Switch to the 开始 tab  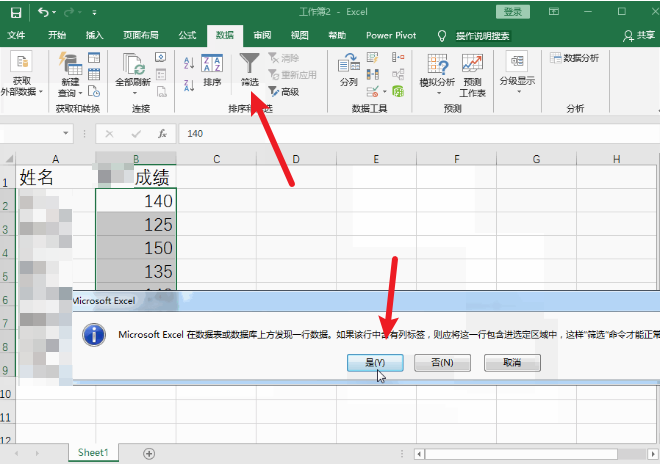[57, 35]
